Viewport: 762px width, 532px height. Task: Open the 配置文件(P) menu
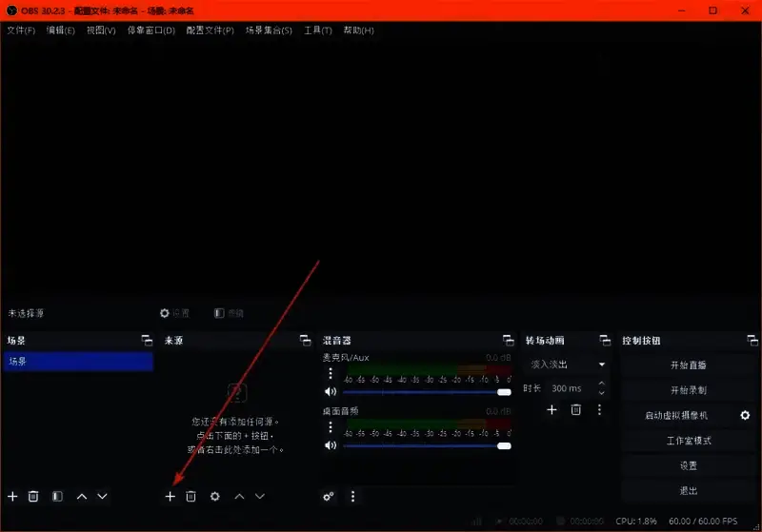(210, 30)
